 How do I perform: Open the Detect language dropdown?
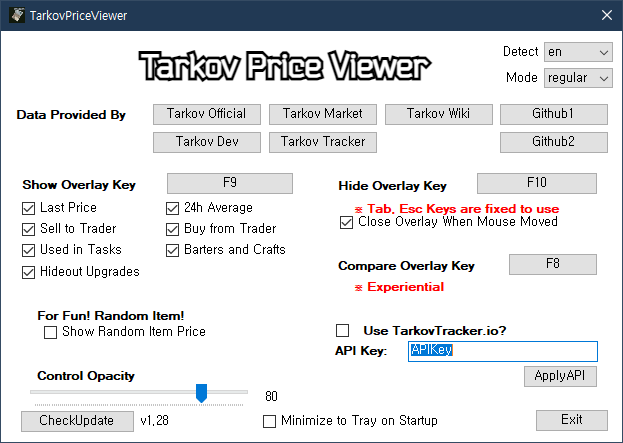578,52
